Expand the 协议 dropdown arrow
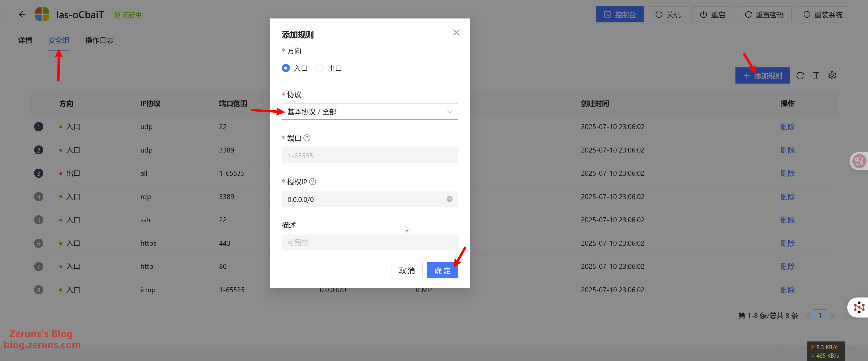The width and height of the screenshot is (868, 361). point(449,112)
